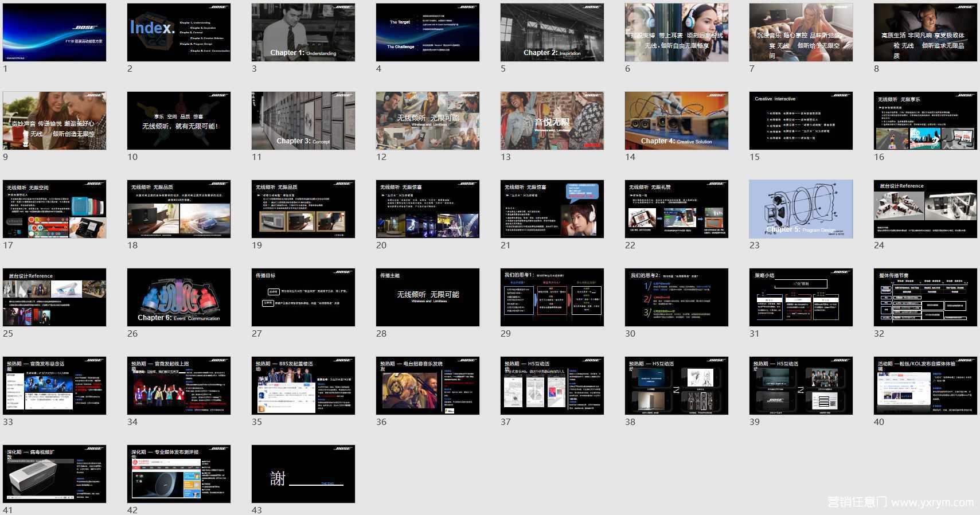
Task: Select slide 24 展台设计Reference
Action: coord(926,209)
